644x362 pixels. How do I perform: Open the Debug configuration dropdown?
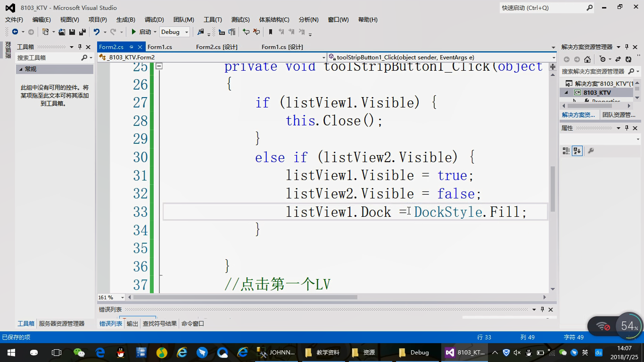187,32
